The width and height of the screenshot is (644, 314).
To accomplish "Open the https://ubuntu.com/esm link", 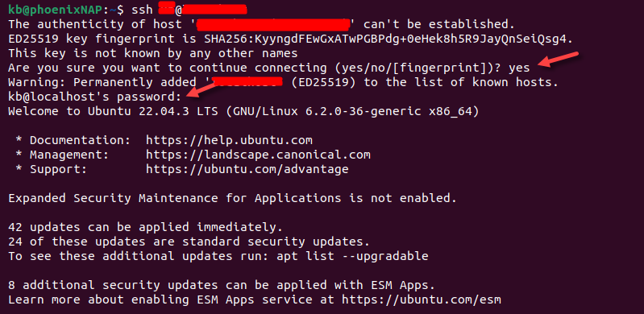I will coord(422,300).
